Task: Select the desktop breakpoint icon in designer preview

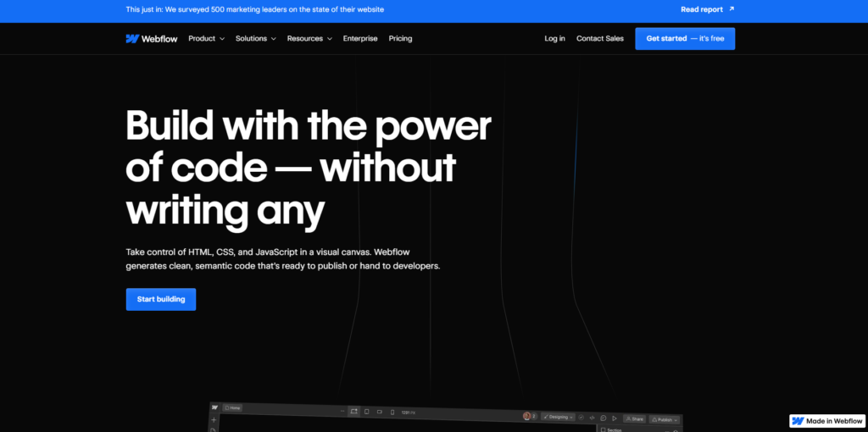Action: click(x=353, y=412)
